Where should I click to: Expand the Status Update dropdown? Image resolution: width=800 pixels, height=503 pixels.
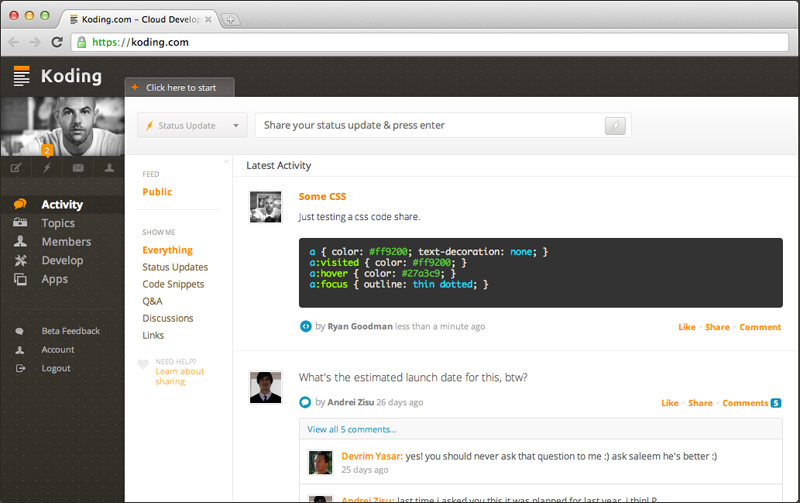[x=192, y=126]
